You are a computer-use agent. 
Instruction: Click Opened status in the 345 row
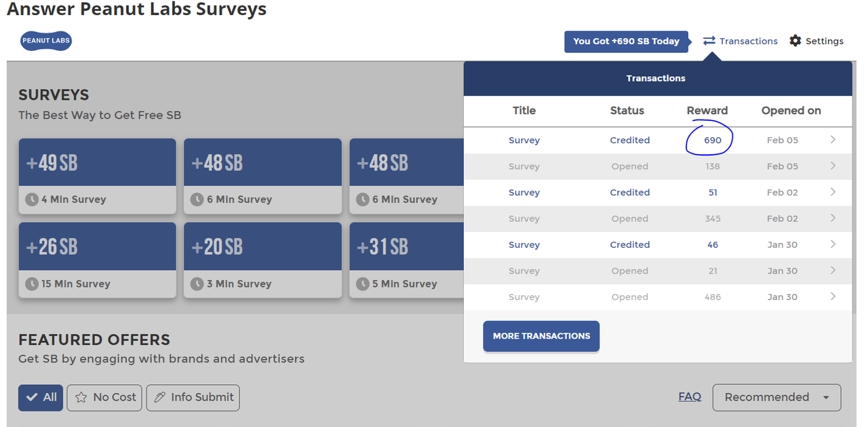click(630, 219)
